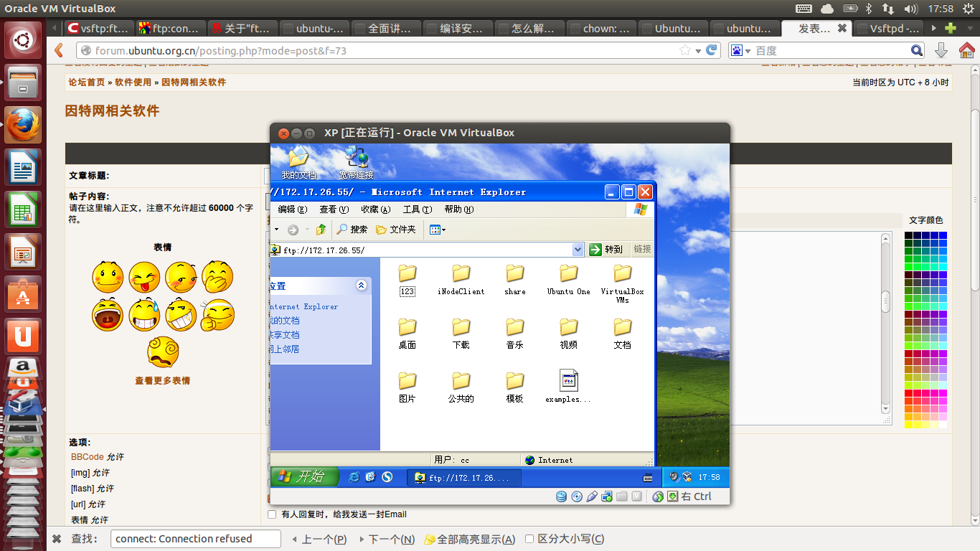Go to 论坛首页 breadcrumb link
Image resolution: width=980 pixels, height=551 pixels.
pos(87,83)
